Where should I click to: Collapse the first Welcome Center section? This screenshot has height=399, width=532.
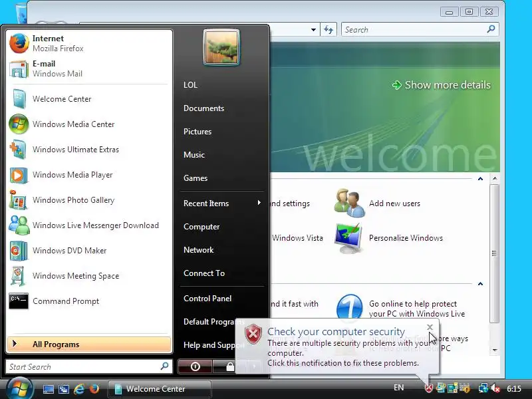pos(480,178)
